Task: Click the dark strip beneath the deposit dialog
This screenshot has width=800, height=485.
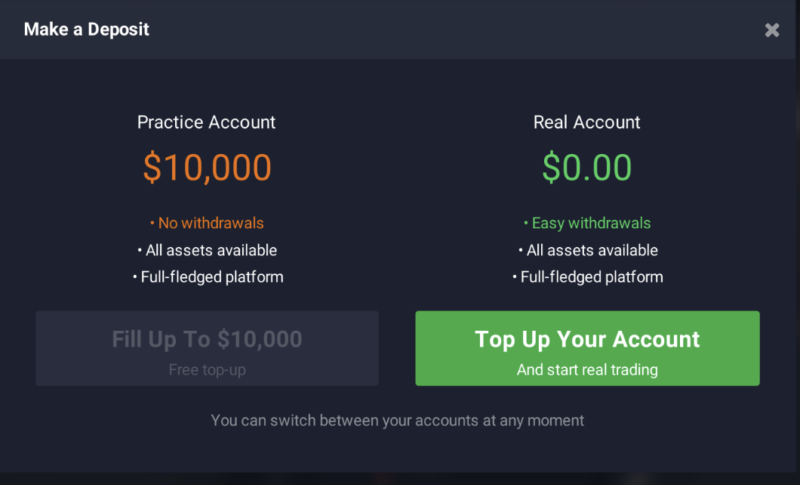Action: coord(400,478)
